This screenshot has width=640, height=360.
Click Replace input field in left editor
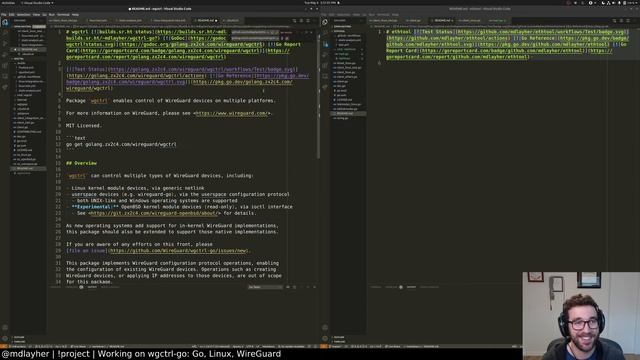255,38
